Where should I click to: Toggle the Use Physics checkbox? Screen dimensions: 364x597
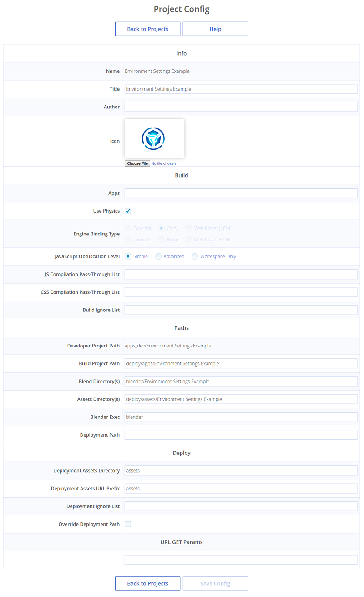click(128, 211)
